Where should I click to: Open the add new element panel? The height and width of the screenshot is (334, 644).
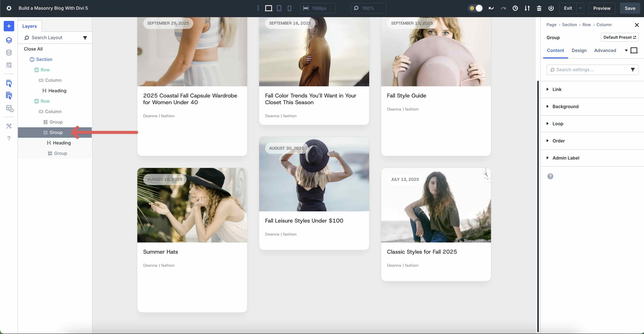pos(9,26)
